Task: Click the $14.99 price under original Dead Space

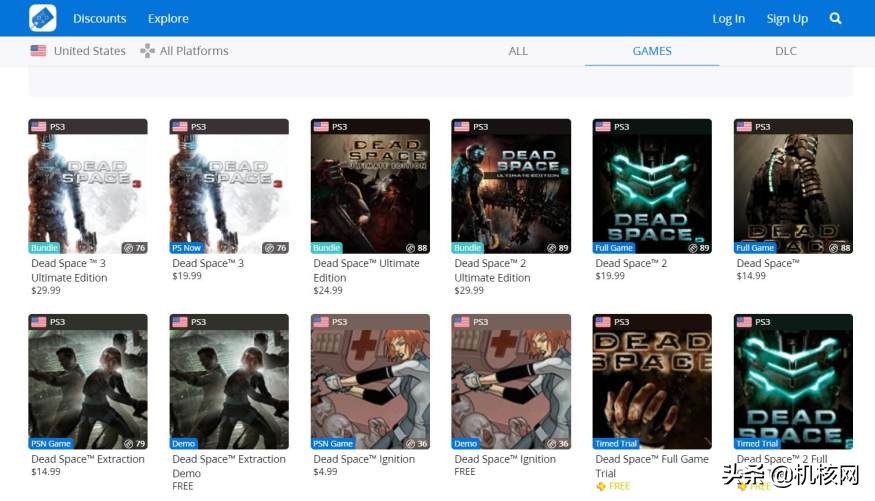Action: click(x=751, y=276)
